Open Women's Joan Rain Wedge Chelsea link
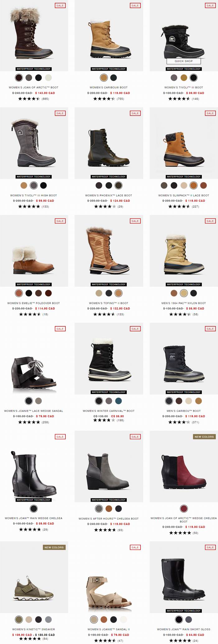The width and height of the screenshot is (218, 644). (34, 518)
